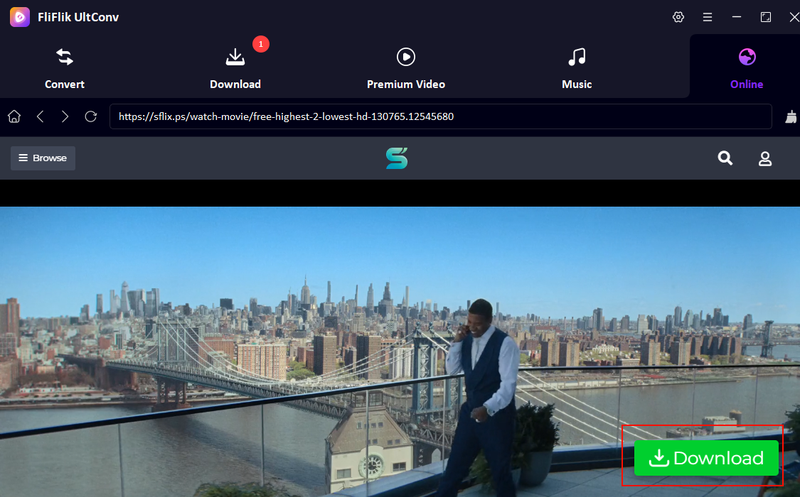Click the red download count badge
This screenshot has height=497, width=800.
coord(261,44)
